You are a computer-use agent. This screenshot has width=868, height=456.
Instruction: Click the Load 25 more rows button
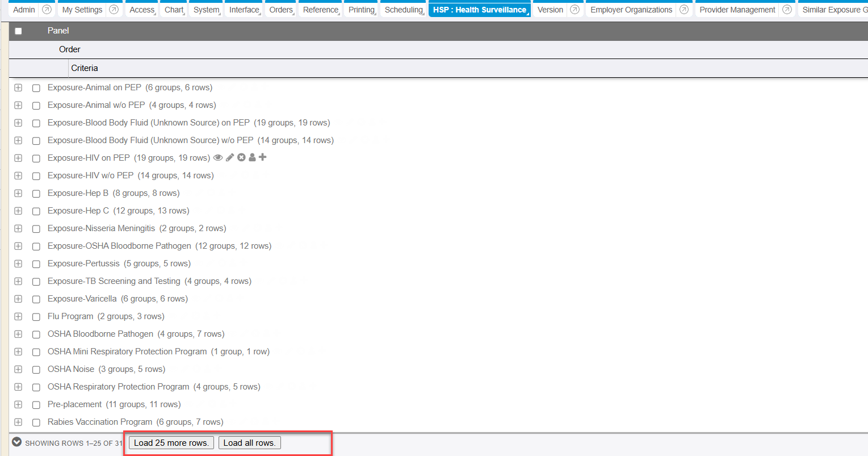171,443
